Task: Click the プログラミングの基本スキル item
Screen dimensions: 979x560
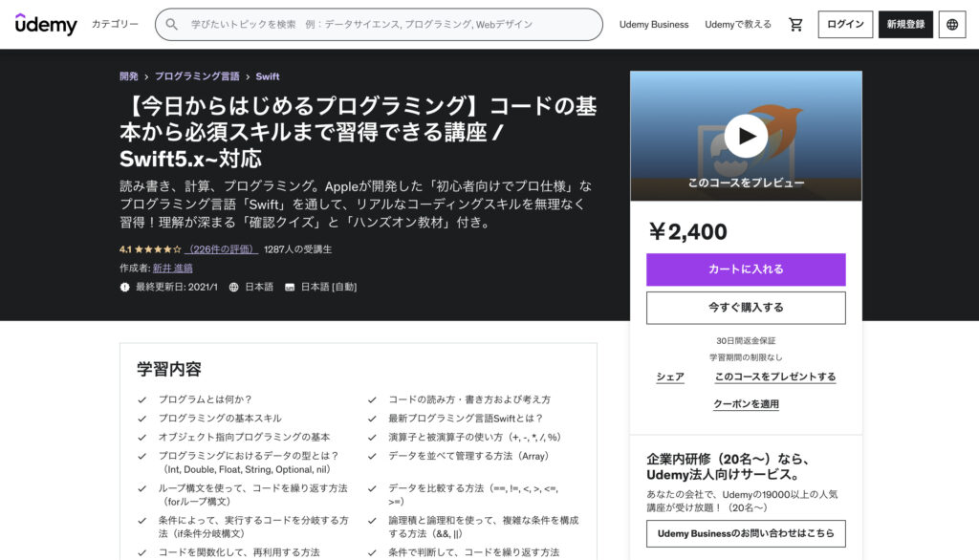Action: tap(220, 419)
